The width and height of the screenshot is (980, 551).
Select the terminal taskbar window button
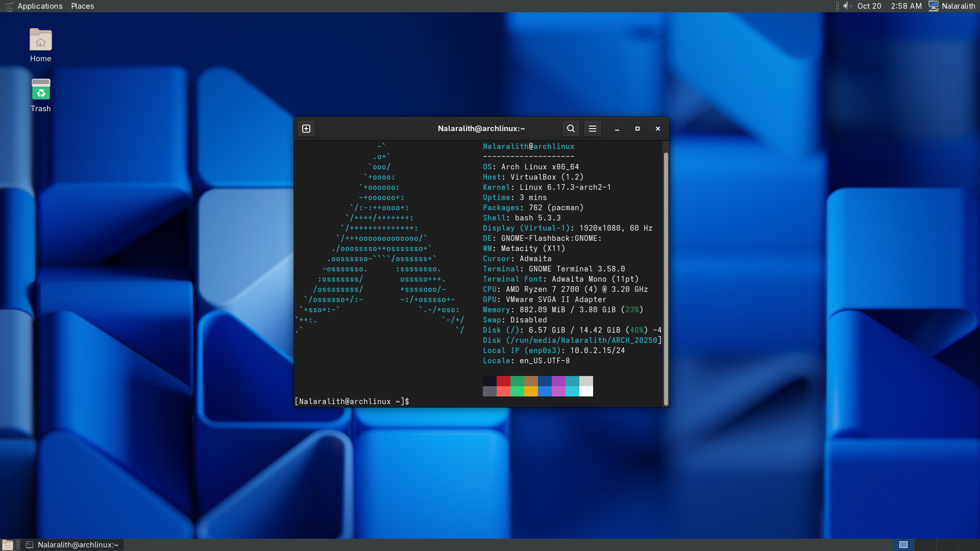point(73,545)
